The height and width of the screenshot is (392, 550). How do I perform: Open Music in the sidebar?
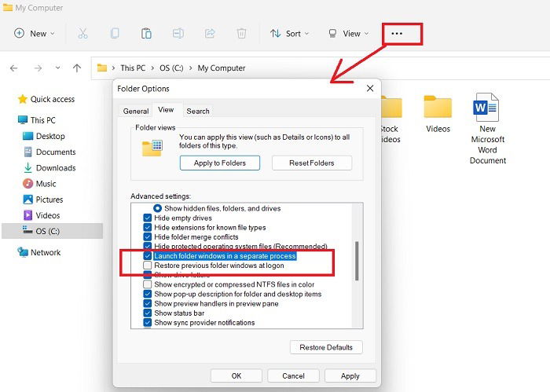(x=39, y=184)
